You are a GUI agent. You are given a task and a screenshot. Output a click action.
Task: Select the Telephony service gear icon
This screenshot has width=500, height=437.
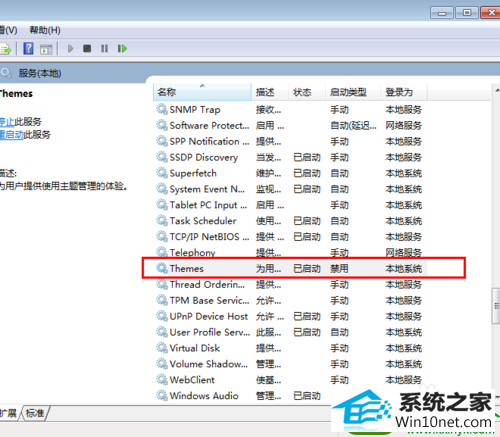tap(162, 252)
